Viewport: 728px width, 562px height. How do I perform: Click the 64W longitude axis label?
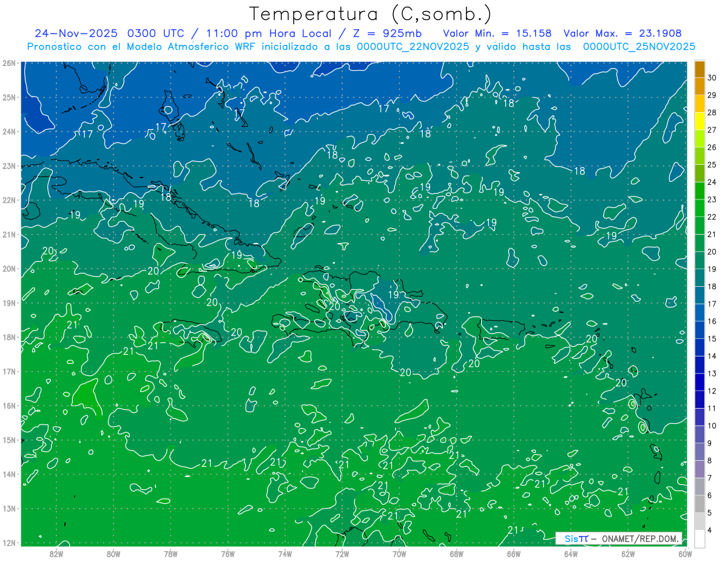pos(571,554)
